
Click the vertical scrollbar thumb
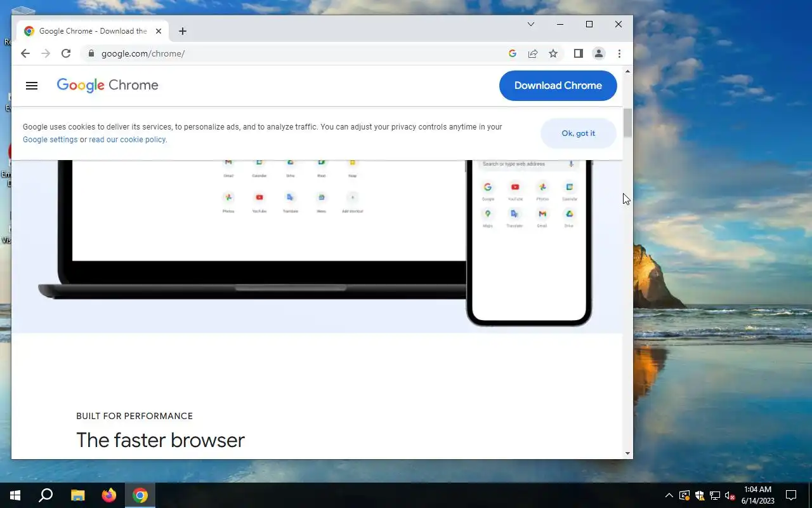tap(627, 123)
